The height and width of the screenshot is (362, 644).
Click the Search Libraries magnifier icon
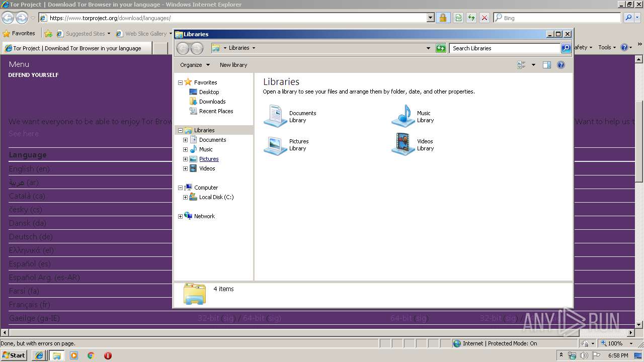click(566, 48)
